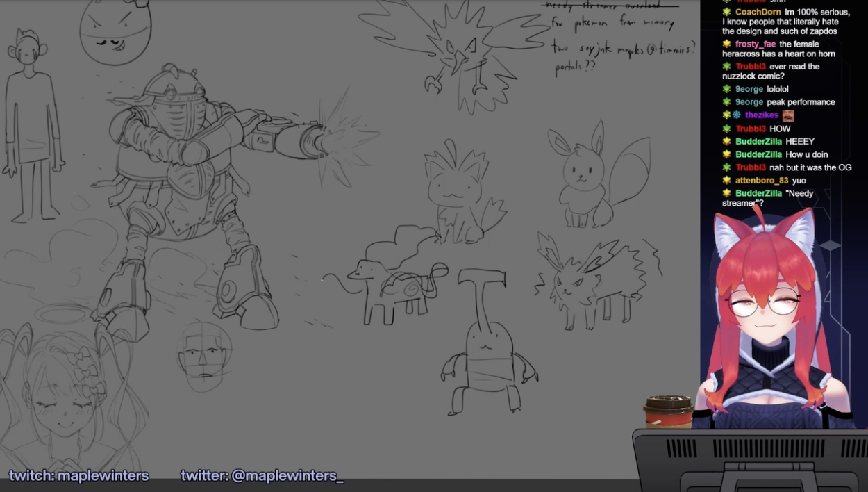Click the frosty_fae username in chat
868x492 pixels.
[756, 44]
